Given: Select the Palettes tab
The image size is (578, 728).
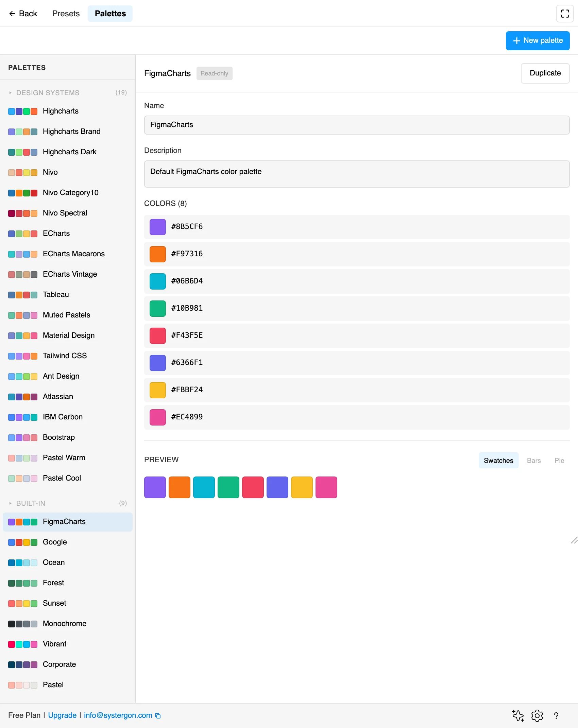Looking at the screenshot, I should pos(110,14).
